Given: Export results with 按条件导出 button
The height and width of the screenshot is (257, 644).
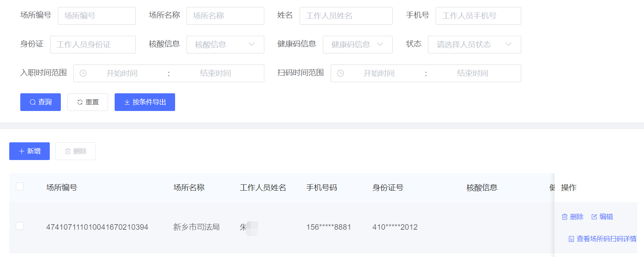Looking at the screenshot, I should (x=145, y=102).
